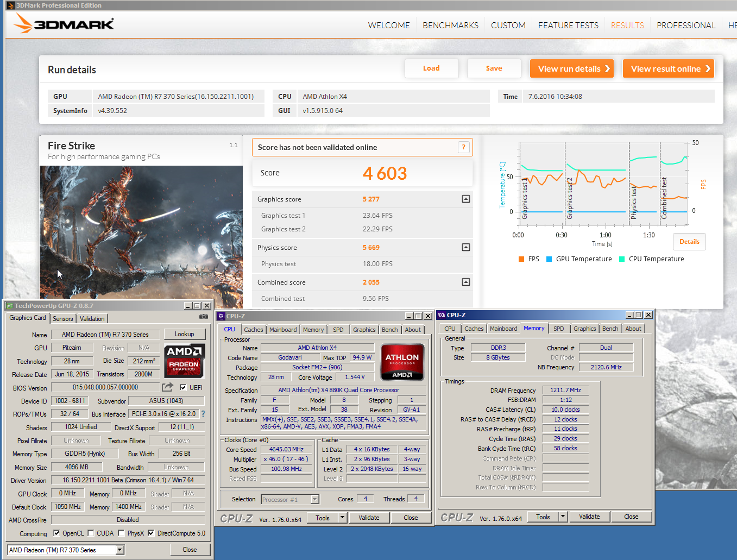
Task: Open Processor #1 selection dropdown
Action: [x=314, y=499]
